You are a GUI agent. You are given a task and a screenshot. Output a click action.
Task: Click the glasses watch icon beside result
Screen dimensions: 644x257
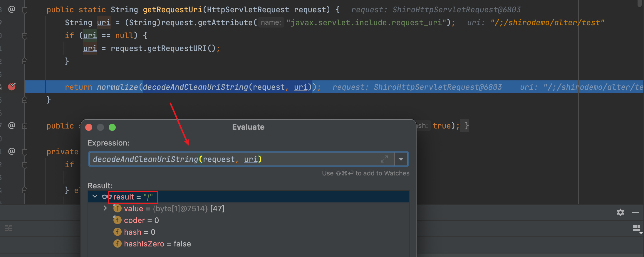pos(106,197)
